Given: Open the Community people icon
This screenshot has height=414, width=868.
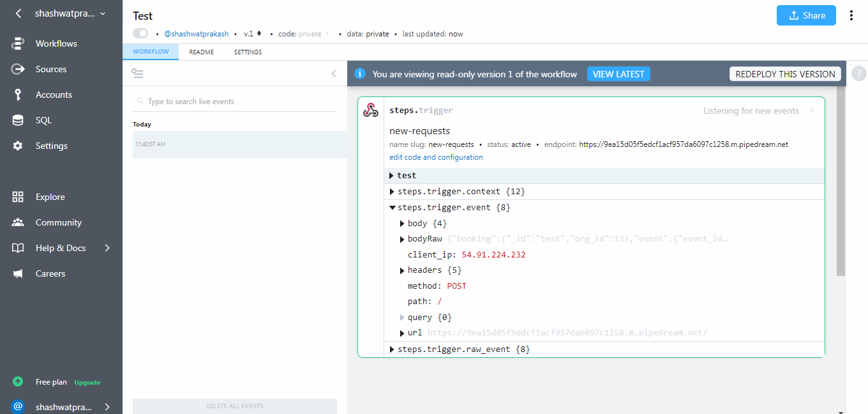Looking at the screenshot, I should pos(18,222).
